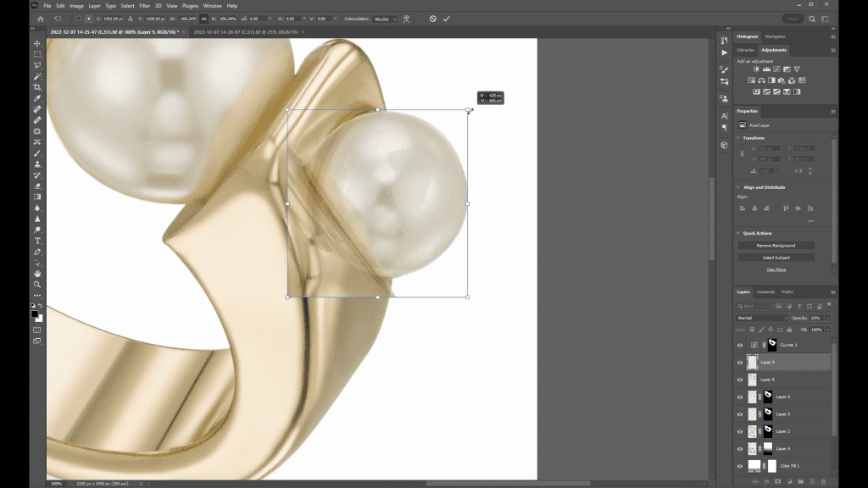Image resolution: width=868 pixels, height=488 pixels.
Task: Hide the Color Fill 1 layer
Action: pyautogui.click(x=739, y=466)
